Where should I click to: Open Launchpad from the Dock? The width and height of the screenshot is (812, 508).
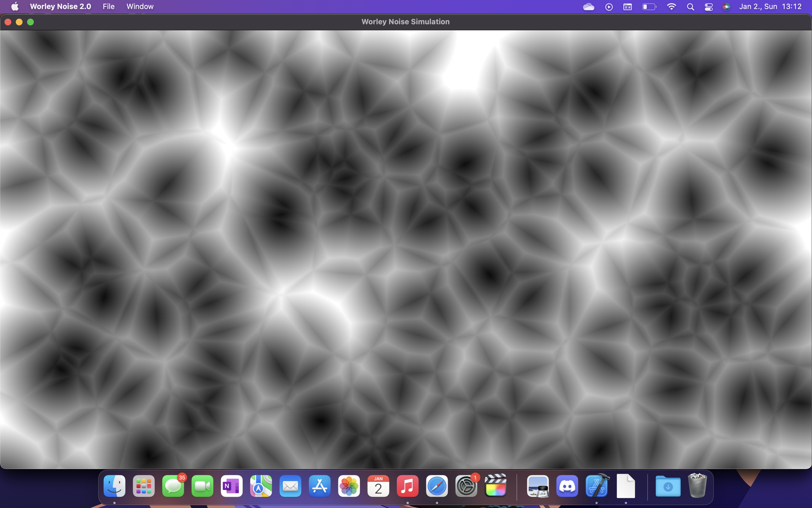coord(144,486)
